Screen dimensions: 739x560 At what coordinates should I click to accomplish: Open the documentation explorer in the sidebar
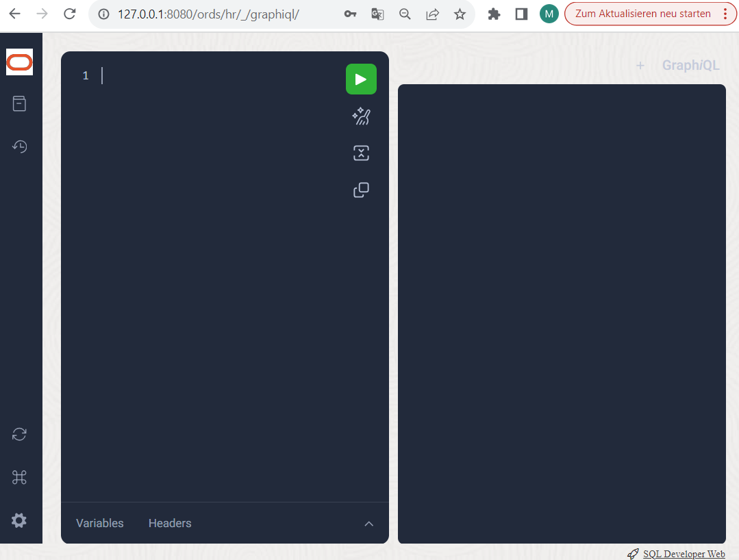tap(19, 103)
